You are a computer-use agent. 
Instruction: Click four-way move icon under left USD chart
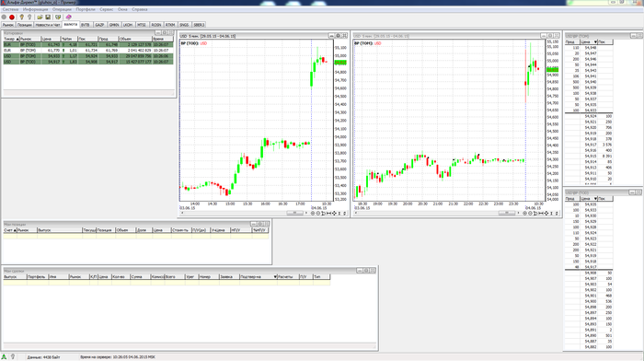(334, 214)
